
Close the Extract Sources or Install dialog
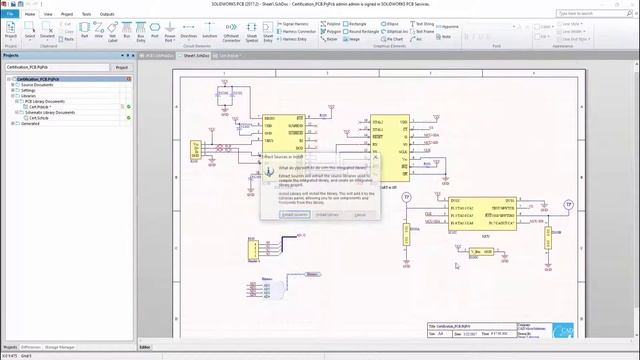point(376,157)
